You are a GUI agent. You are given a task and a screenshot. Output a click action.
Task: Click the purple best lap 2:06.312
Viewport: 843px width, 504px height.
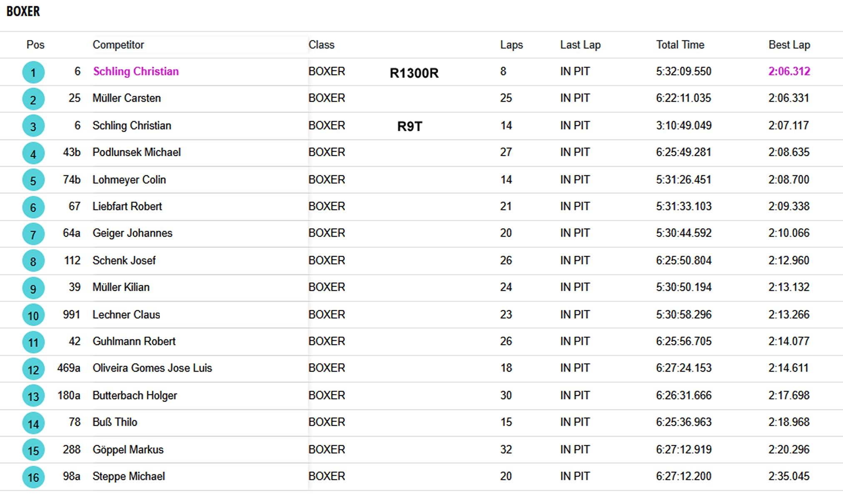click(x=789, y=71)
